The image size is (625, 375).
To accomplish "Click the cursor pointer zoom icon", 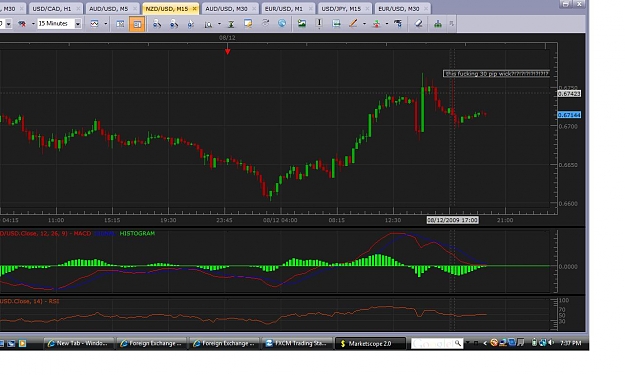I will coord(191,24).
